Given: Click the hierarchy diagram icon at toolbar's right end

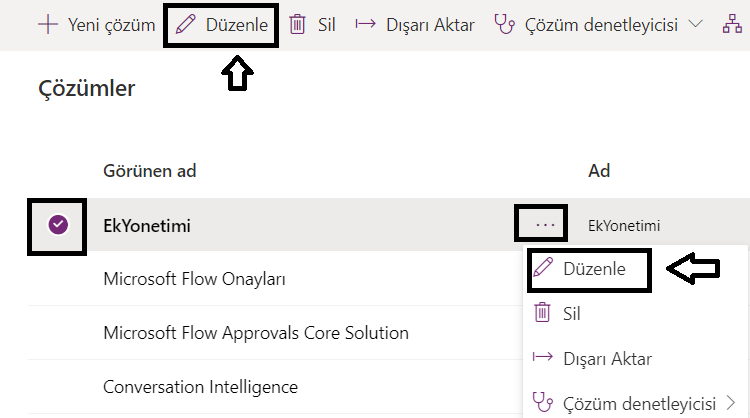Looking at the screenshot, I should click(732, 23).
